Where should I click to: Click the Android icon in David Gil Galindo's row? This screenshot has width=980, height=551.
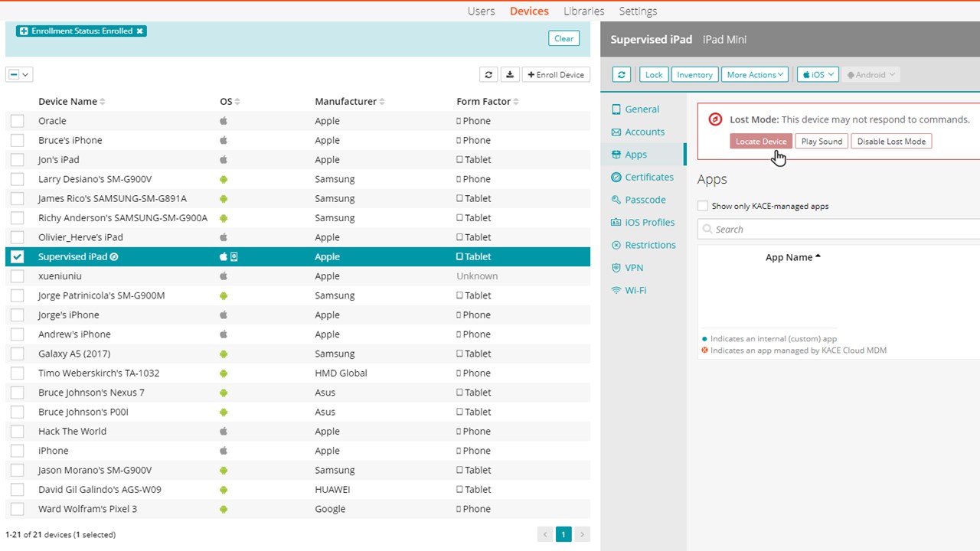point(224,490)
